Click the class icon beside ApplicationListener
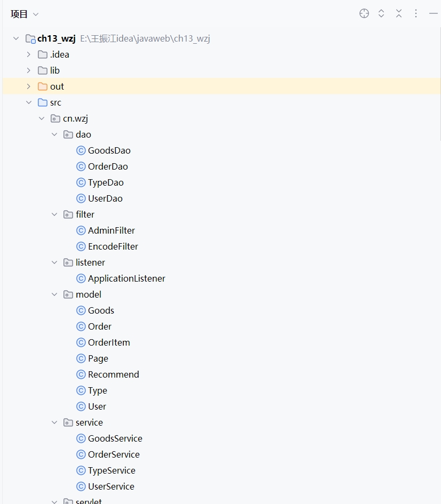441x504 pixels. click(x=81, y=278)
